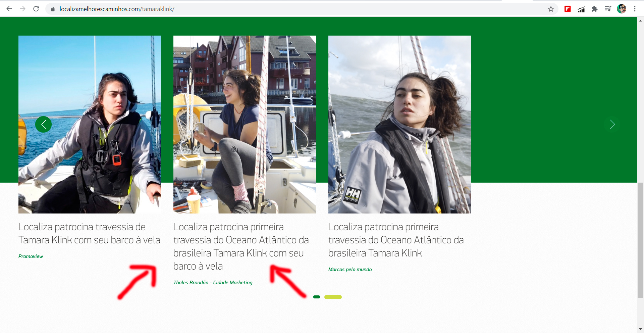
Task: Open Chrome's three-dot menu
Action: [635, 9]
